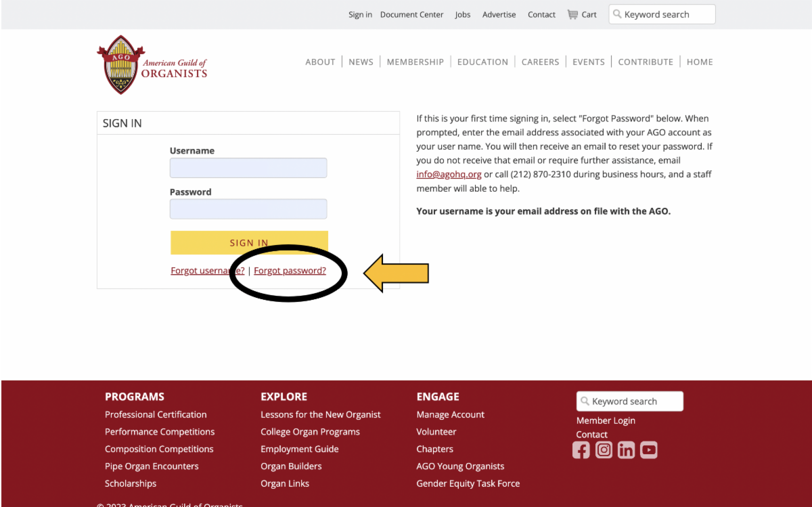Open Gender Equity Task Force link
This screenshot has width=812, height=507.
(x=468, y=484)
